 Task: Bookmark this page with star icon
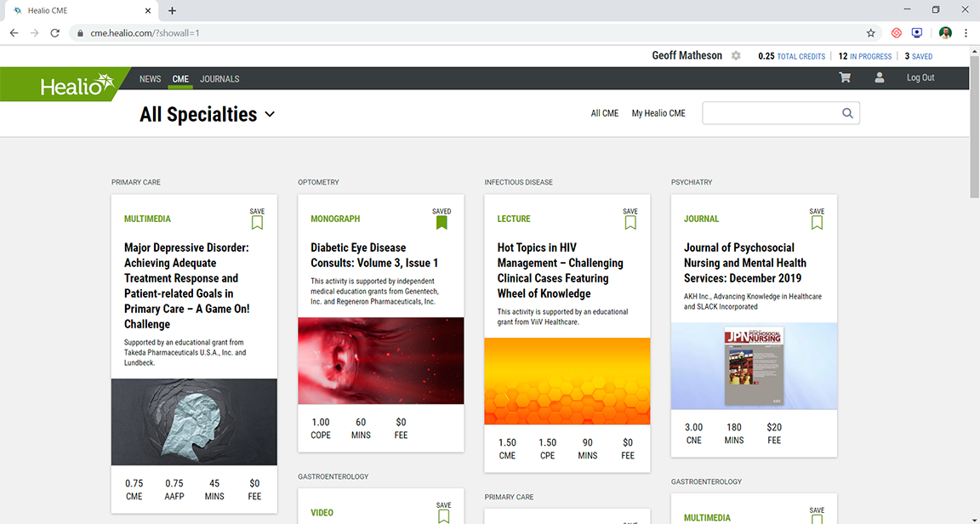pyautogui.click(x=870, y=33)
